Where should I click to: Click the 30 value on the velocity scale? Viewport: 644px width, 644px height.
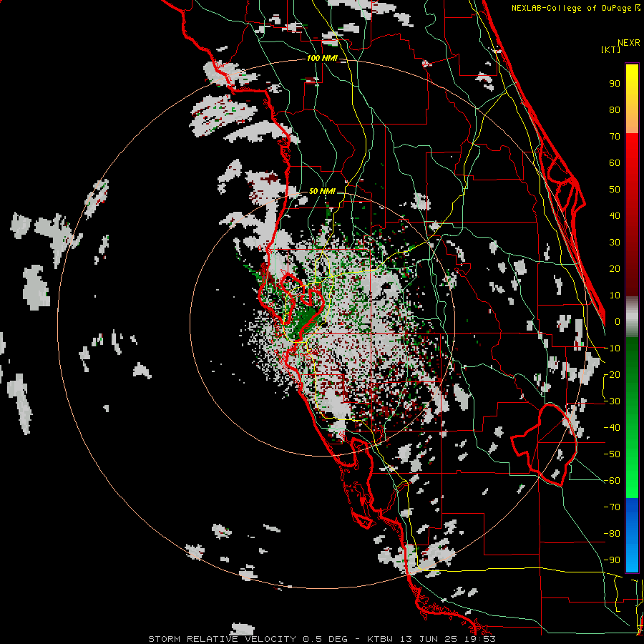pos(615,243)
